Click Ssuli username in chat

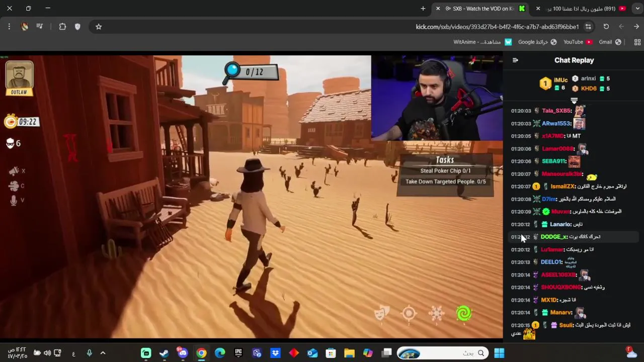tap(567, 325)
